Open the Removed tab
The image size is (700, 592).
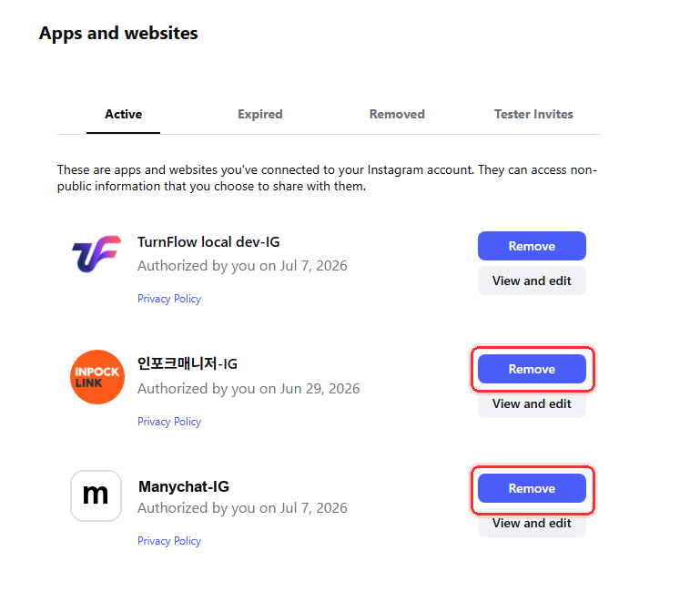(397, 115)
